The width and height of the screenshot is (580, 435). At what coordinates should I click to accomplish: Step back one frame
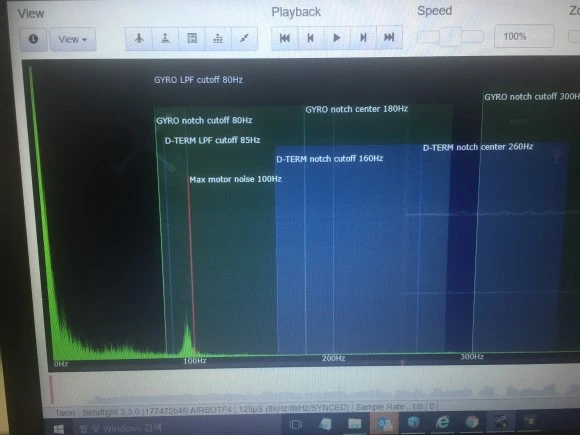click(x=311, y=37)
